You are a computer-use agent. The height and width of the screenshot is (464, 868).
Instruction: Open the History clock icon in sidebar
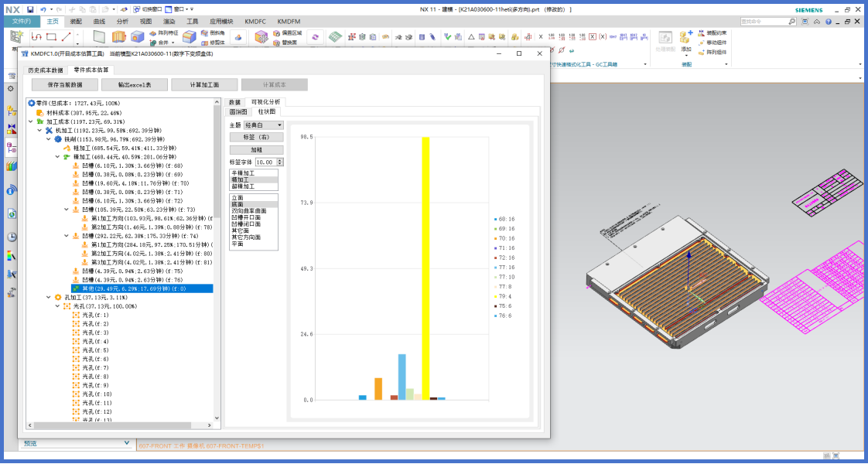click(11, 237)
